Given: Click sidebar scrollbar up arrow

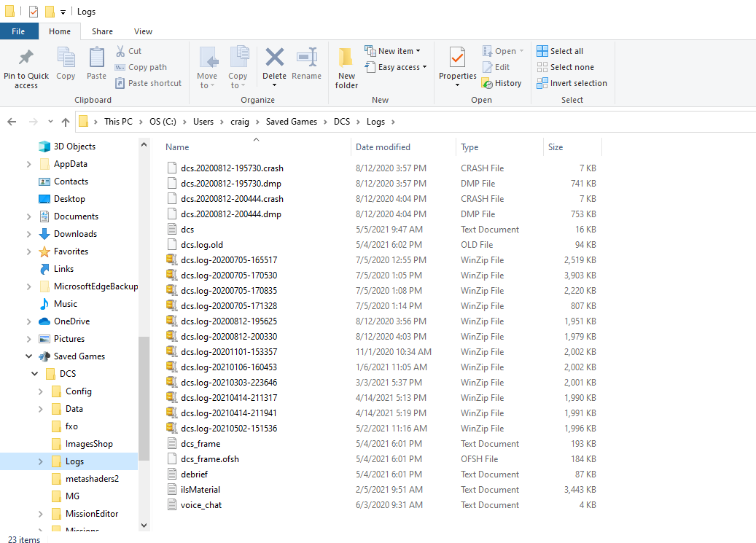Looking at the screenshot, I should click(144, 144).
